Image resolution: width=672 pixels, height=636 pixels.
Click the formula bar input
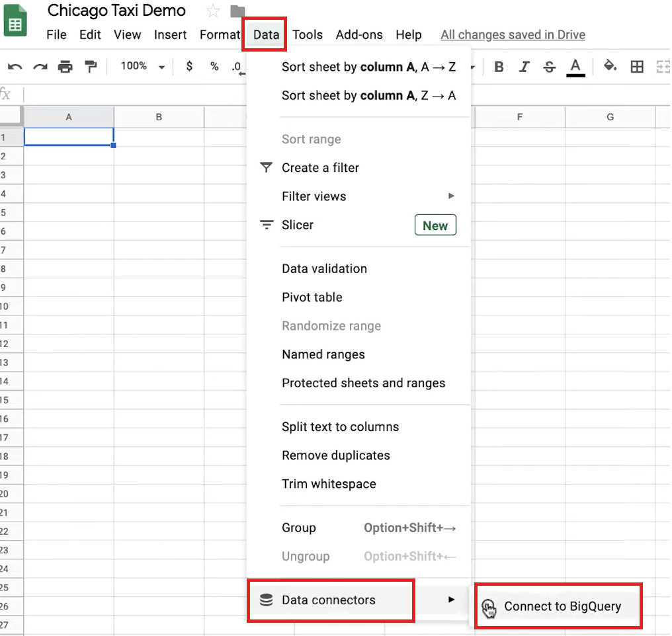coord(347,94)
